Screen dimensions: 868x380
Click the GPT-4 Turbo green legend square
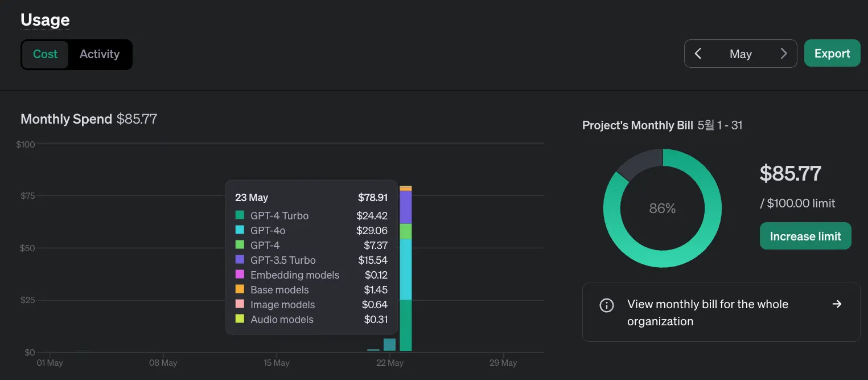click(x=240, y=215)
